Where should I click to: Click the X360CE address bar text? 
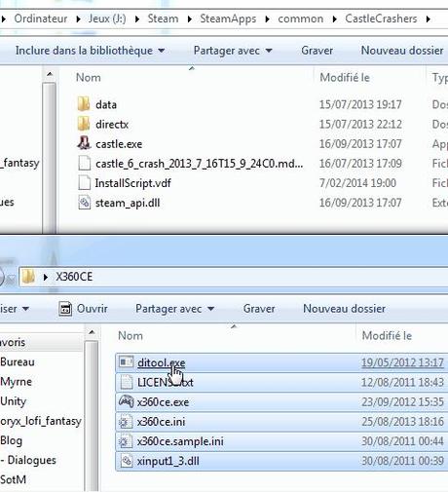pyautogui.click(x=74, y=277)
